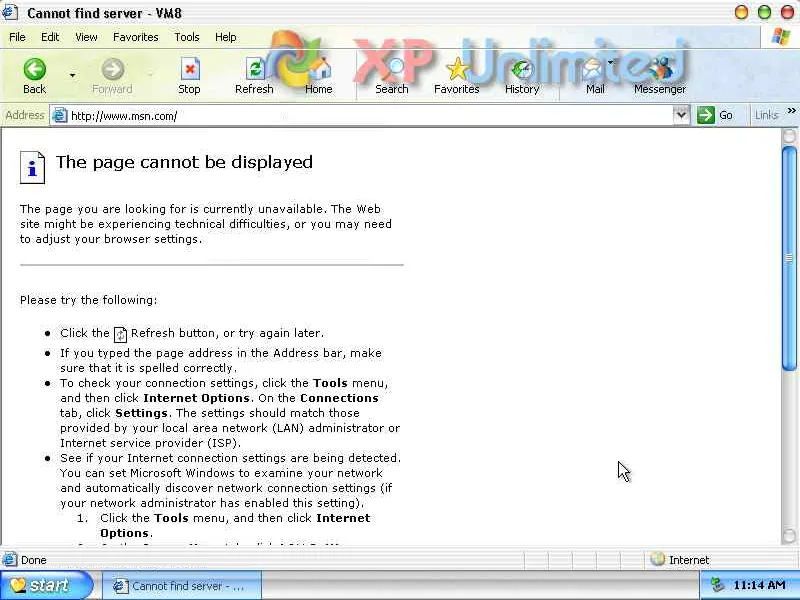Open the Tools menu
This screenshot has height=600, width=800.
(187, 37)
